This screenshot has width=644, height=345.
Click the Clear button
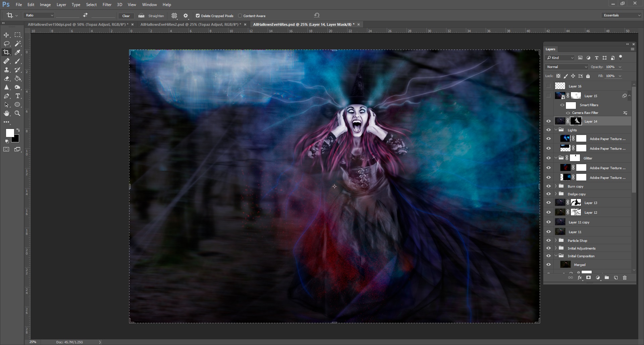[x=126, y=15]
